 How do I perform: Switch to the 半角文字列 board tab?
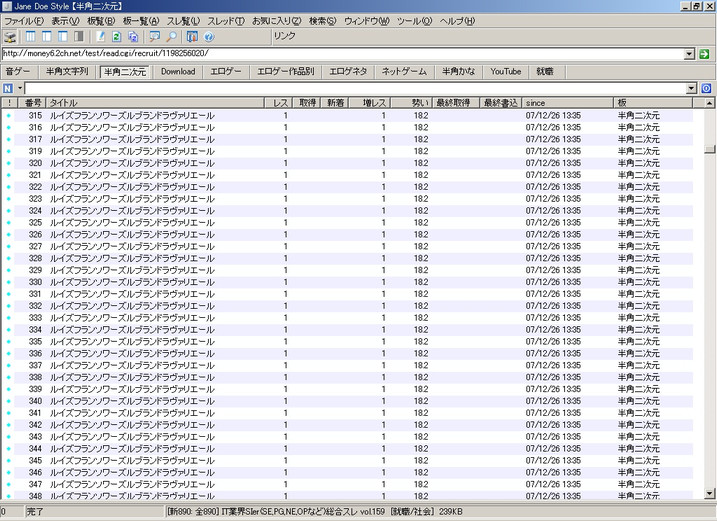tap(67, 72)
